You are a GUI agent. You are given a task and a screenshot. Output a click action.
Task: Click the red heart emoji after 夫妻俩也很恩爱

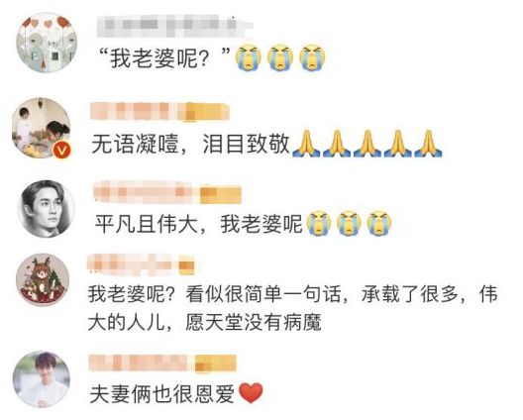click(x=252, y=393)
